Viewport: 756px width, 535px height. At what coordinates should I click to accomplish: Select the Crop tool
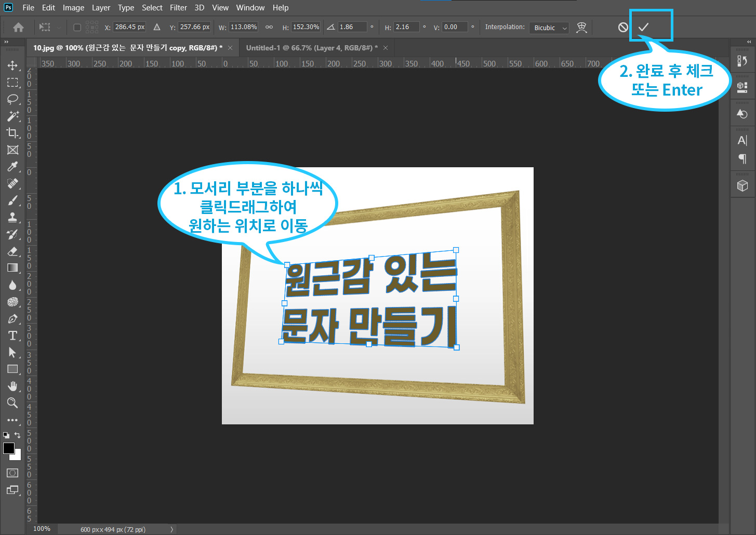pos(12,133)
